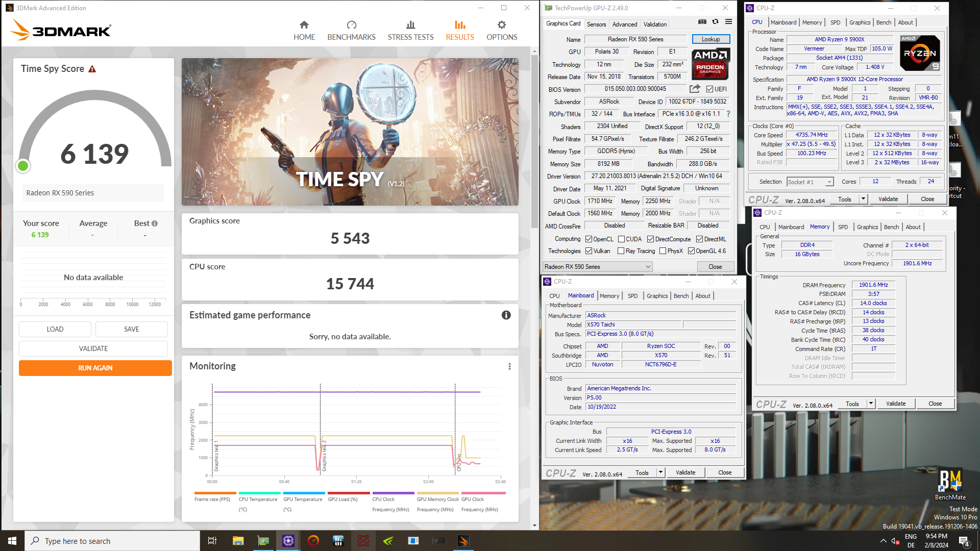Image resolution: width=980 pixels, height=551 pixels.
Task: Click the CPU Clock purple legend swatch
Action: tap(393, 493)
